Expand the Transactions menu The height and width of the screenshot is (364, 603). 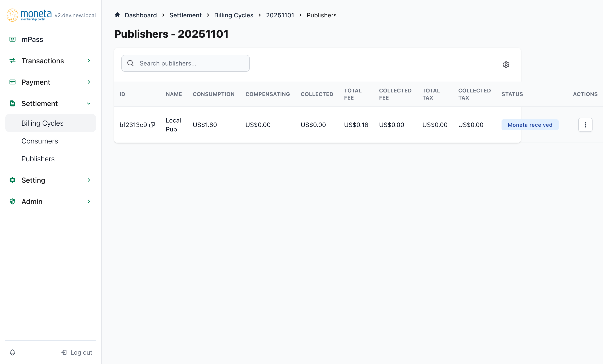(89, 61)
